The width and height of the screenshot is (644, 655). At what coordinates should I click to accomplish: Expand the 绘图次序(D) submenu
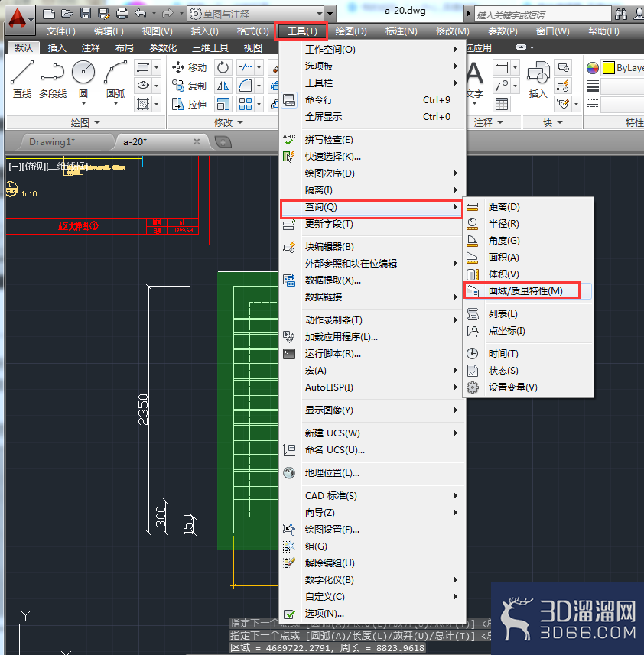[372, 173]
